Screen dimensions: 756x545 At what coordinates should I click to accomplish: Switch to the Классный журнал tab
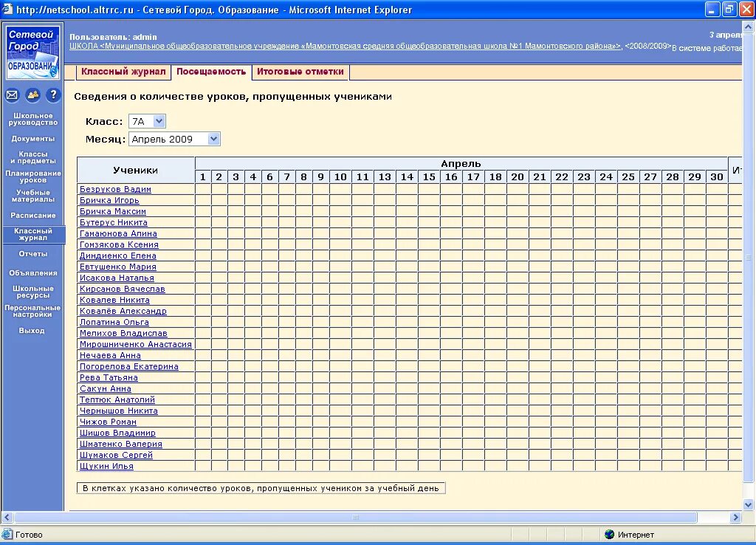tap(123, 72)
